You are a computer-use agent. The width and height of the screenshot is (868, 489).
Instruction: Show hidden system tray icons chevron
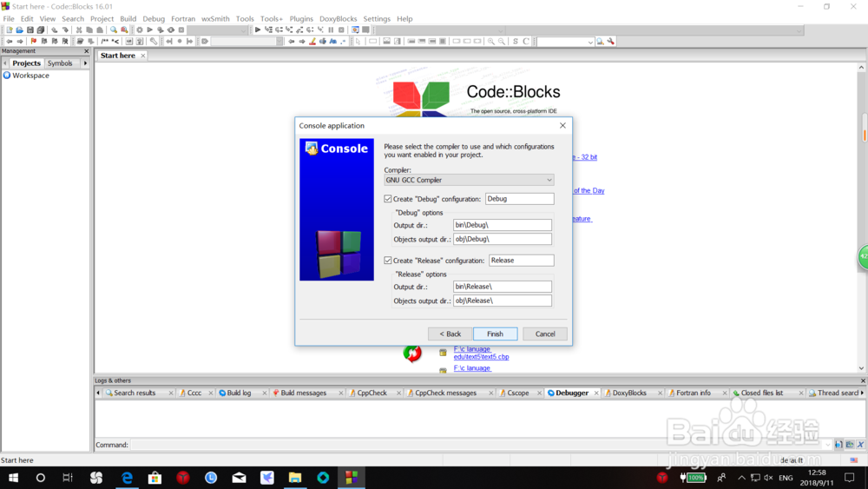tap(741, 478)
